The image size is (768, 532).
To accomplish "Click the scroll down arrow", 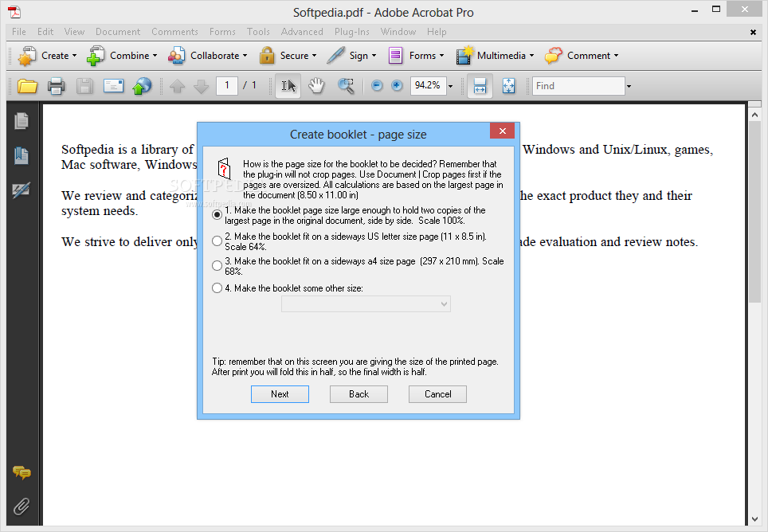I will click(754, 519).
